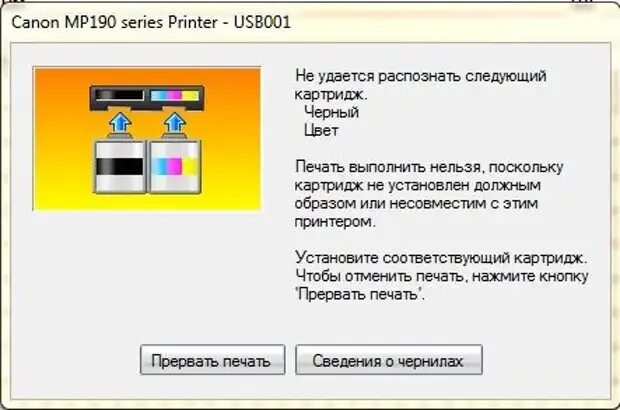Click the blue up arrow above color cartridge

[175, 122]
